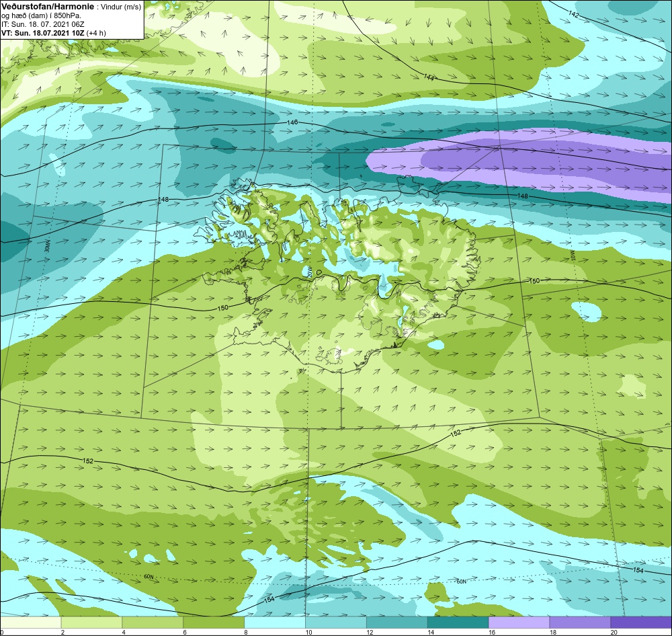Click the 30W longitude label
This screenshot has width=672, height=636.
click(x=47, y=247)
